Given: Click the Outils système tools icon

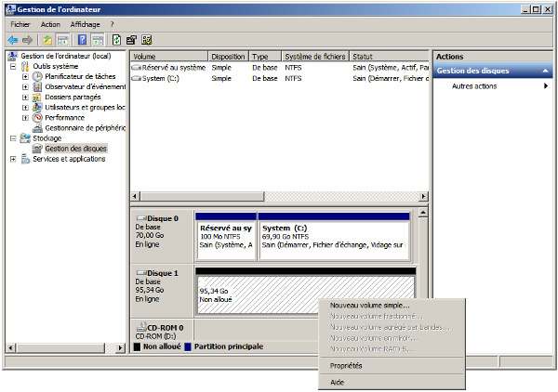Looking at the screenshot, I should point(25,67).
